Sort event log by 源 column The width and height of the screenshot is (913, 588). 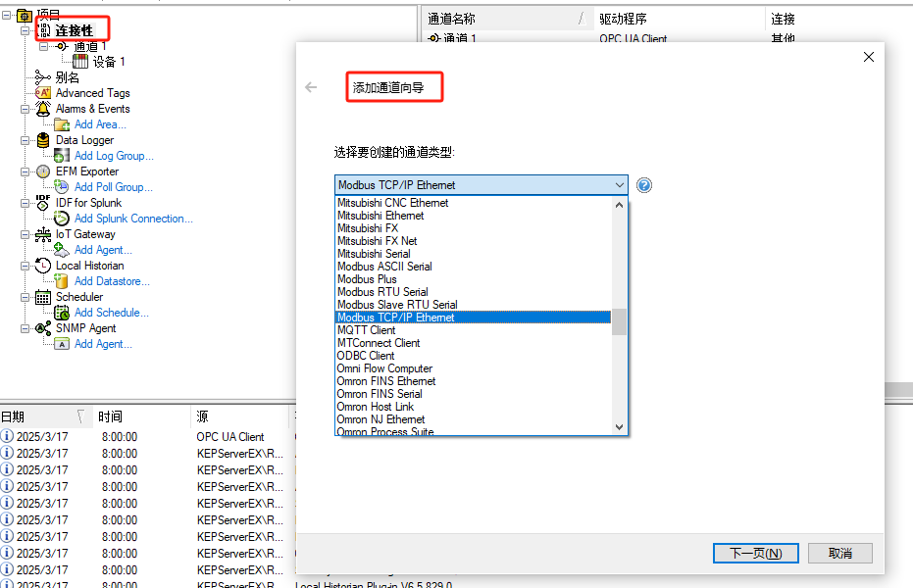pos(240,416)
